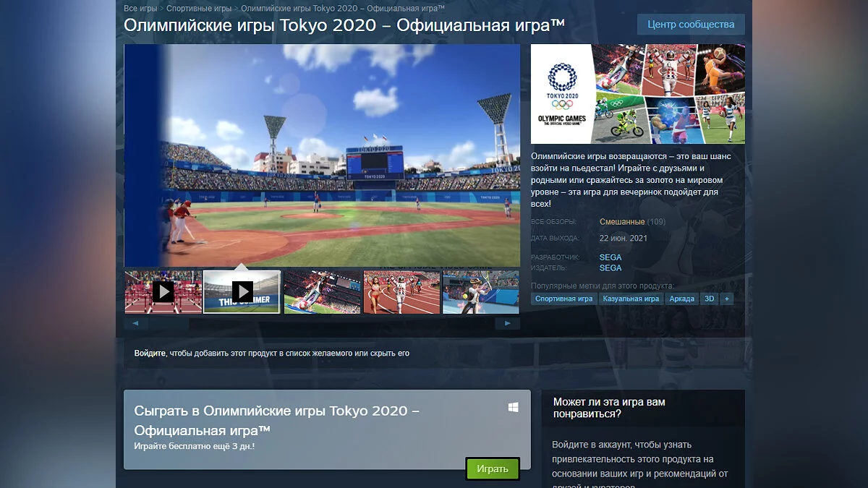This screenshot has height=488, width=868.
Task: Open the Все игры breadcrumb link
Action: click(x=141, y=9)
